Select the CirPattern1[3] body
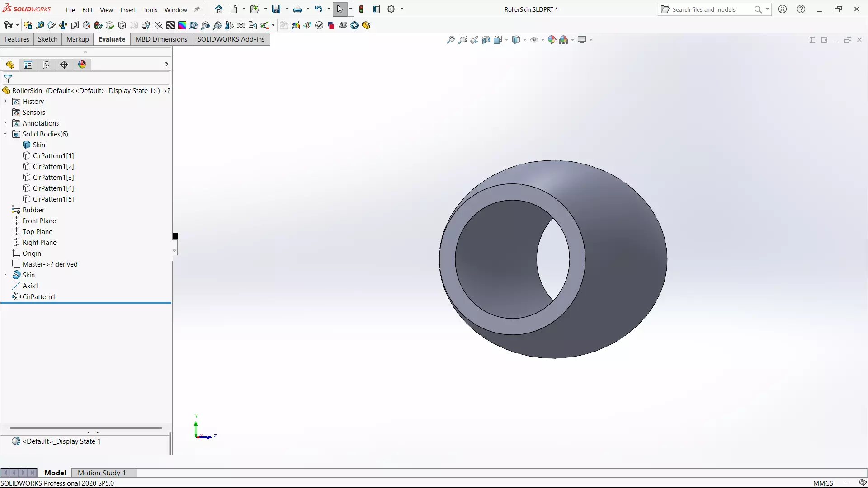 point(48,178)
